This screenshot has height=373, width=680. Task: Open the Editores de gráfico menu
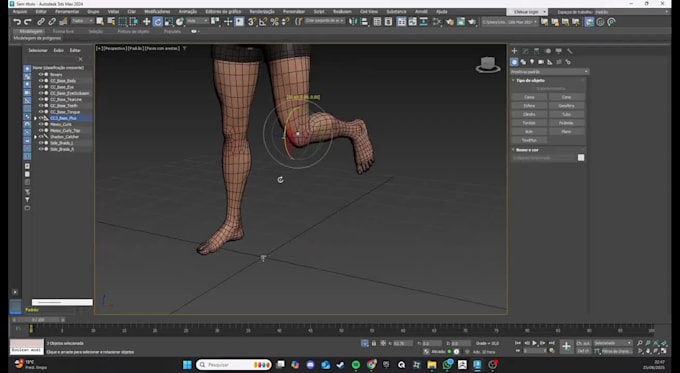point(223,12)
